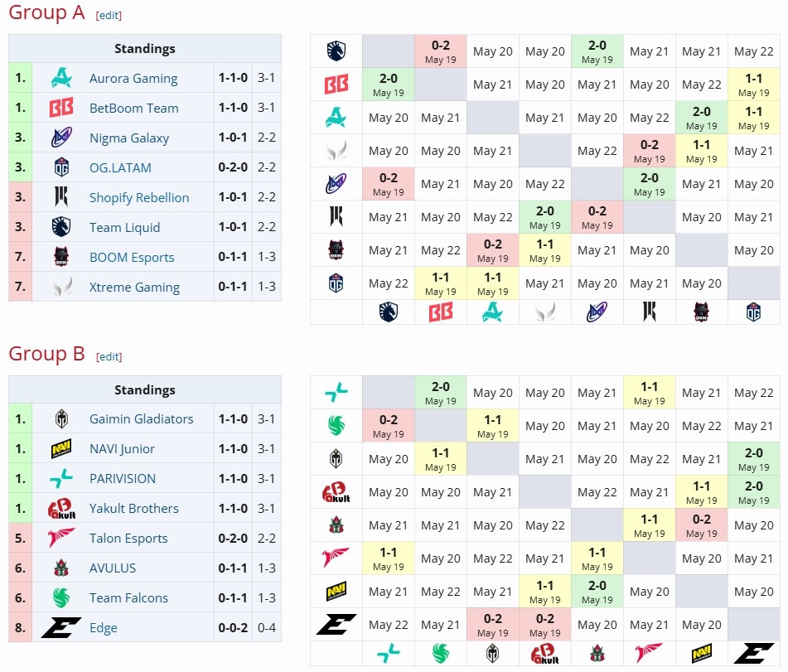Screen dimensions: 788x672
Task: Open Team Falcons team link
Action: point(128,597)
